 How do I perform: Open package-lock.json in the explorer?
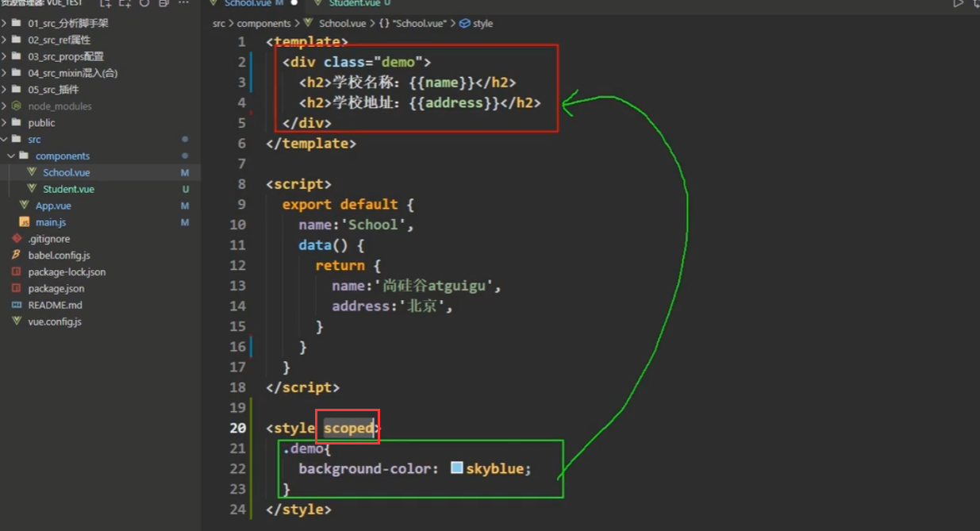click(x=67, y=272)
